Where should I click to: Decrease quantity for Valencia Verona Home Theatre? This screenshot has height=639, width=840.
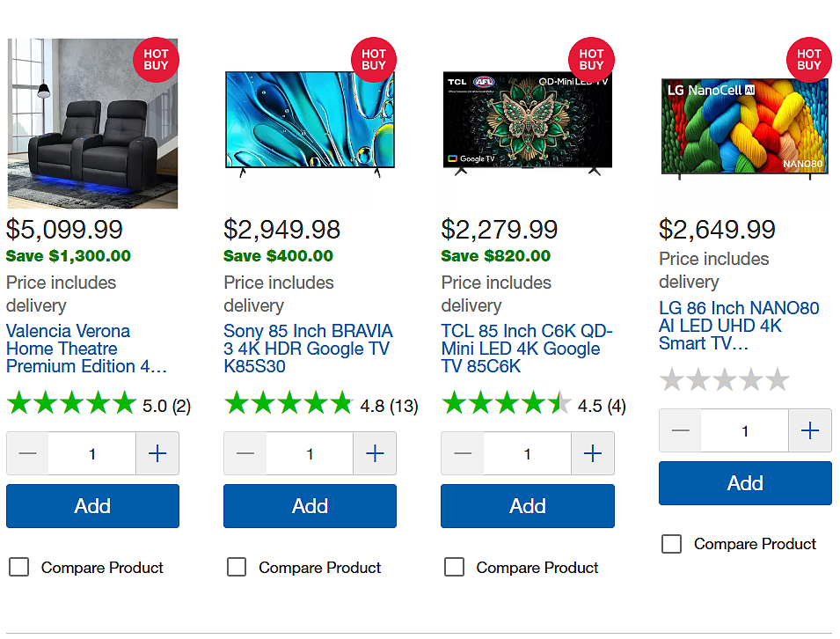27,453
